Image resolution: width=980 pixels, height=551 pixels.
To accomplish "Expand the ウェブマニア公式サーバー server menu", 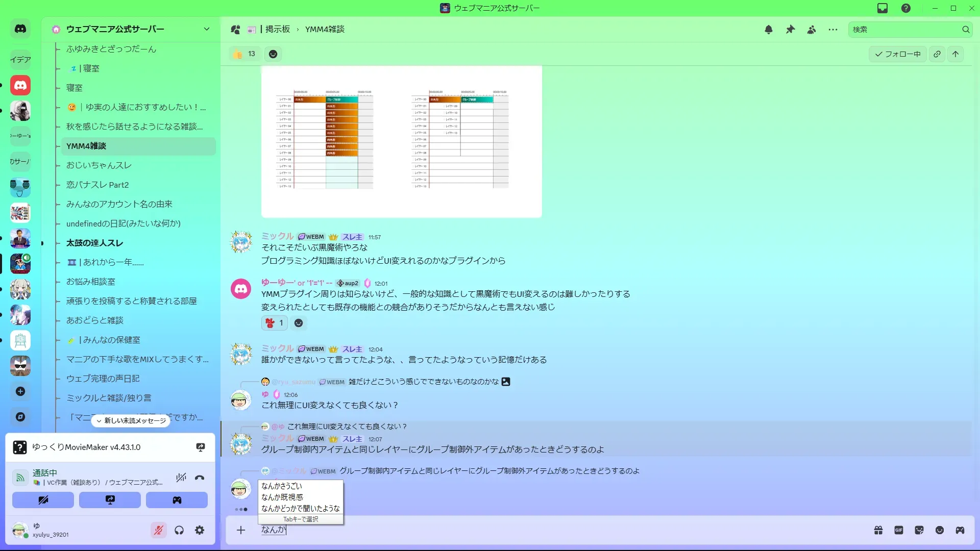I will 206,29.
